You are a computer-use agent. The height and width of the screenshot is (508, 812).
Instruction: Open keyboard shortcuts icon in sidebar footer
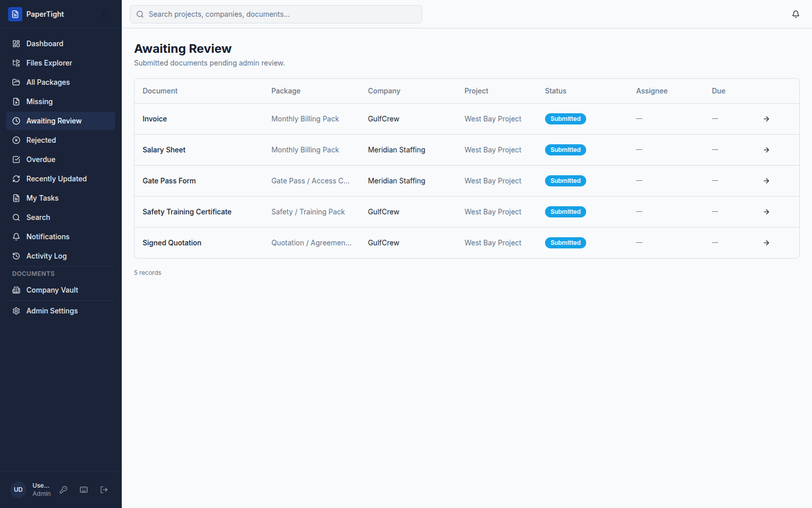tap(84, 490)
